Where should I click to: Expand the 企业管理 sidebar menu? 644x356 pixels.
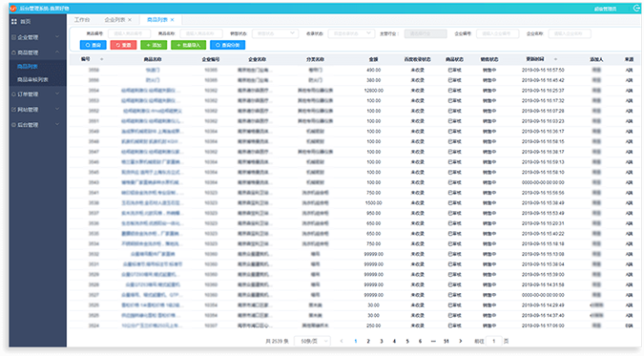(x=37, y=37)
